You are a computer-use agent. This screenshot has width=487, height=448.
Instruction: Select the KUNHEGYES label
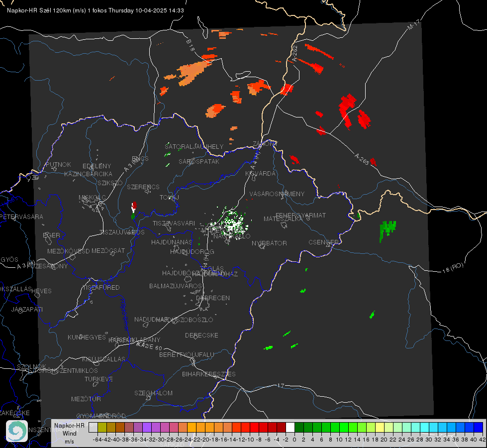87,337
